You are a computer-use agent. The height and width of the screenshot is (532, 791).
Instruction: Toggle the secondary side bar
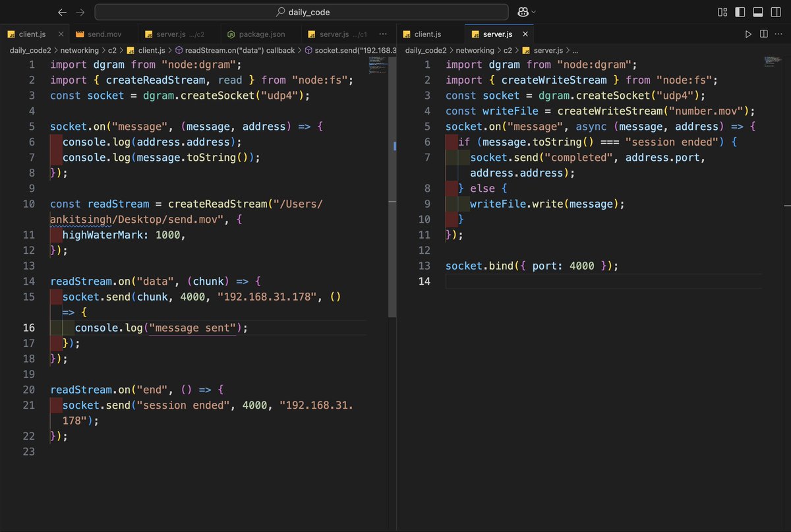click(x=776, y=12)
